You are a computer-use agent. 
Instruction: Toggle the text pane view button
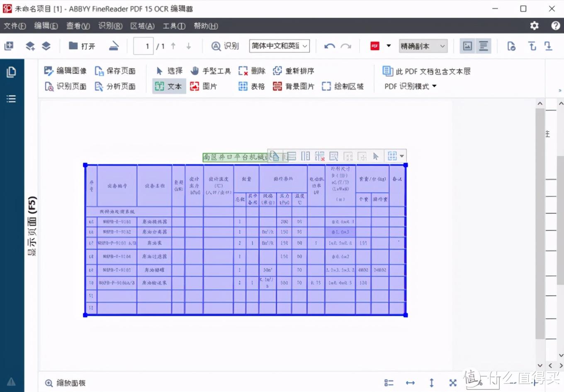tap(483, 46)
